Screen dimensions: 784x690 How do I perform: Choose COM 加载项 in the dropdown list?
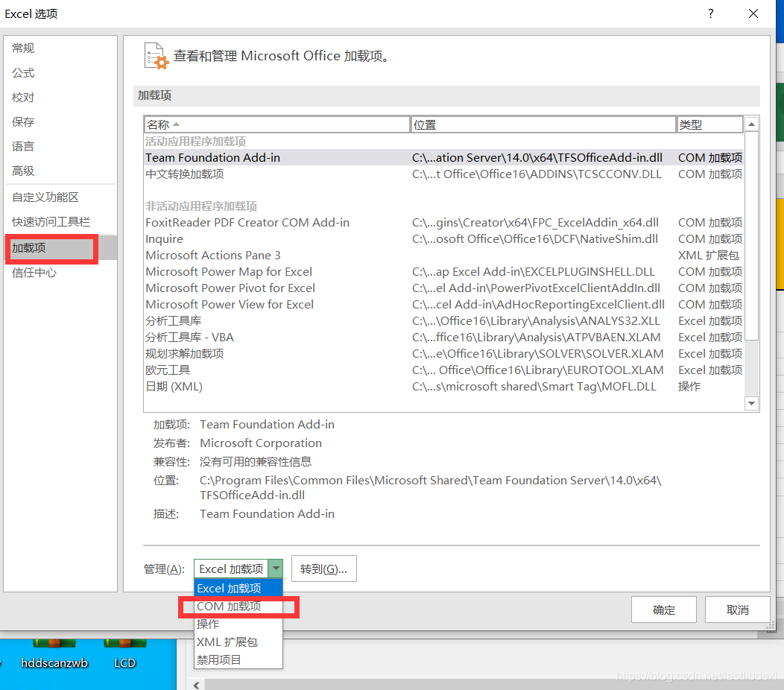(238, 607)
